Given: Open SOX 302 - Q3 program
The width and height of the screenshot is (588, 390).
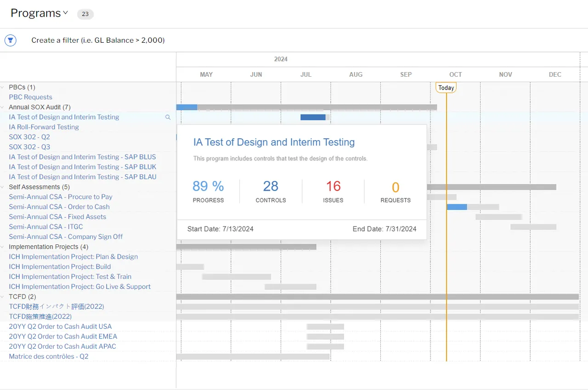Looking at the screenshot, I should coord(29,147).
